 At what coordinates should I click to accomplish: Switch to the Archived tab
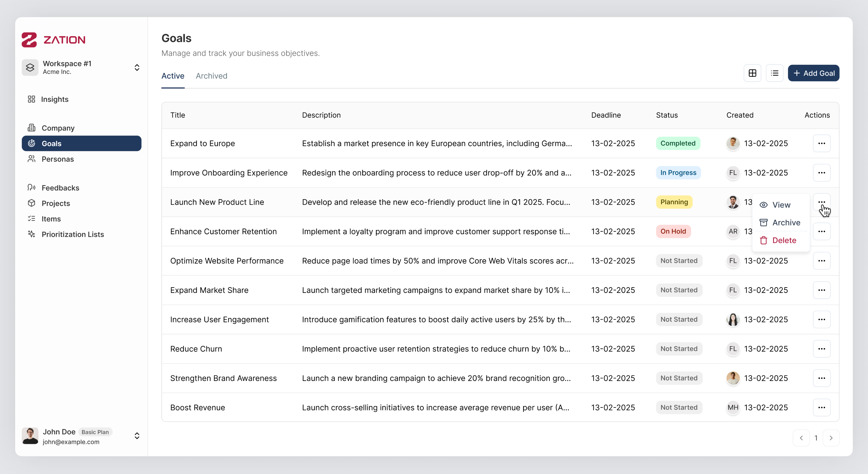click(x=211, y=76)
